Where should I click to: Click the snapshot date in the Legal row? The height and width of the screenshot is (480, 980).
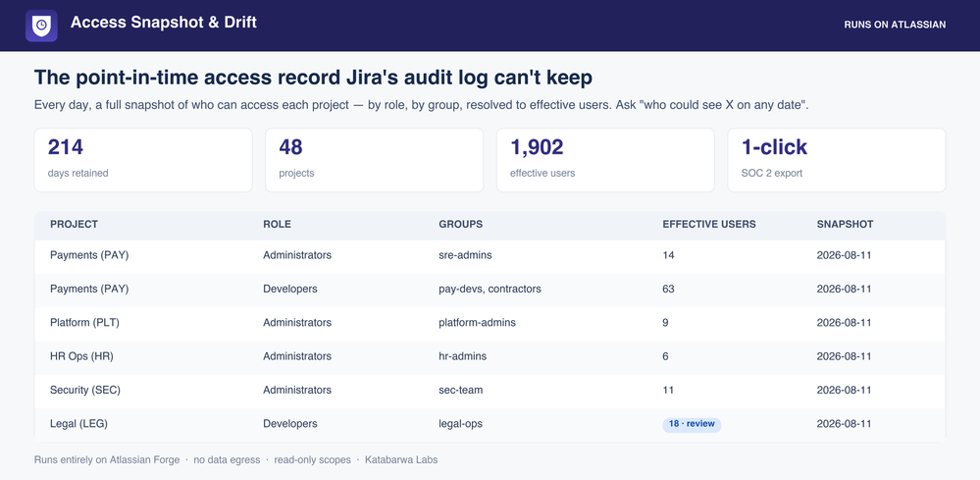(x=844, y=424)
